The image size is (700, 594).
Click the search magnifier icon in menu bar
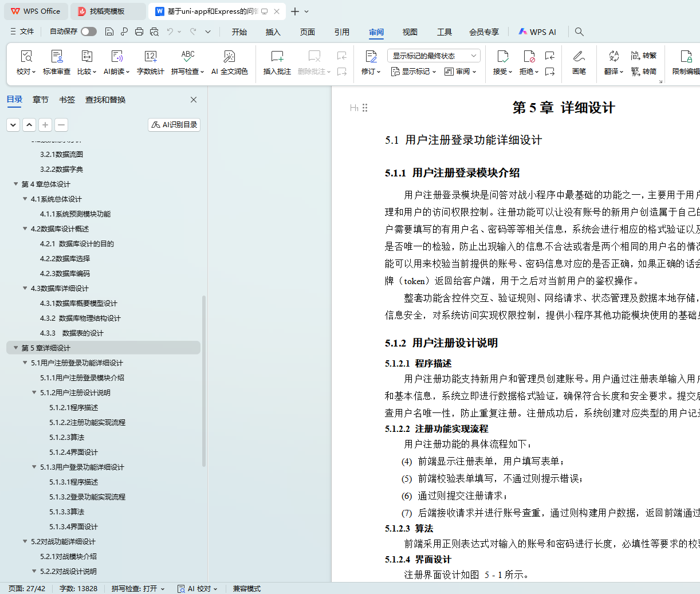pyautogui.click(x=579, y=32)
